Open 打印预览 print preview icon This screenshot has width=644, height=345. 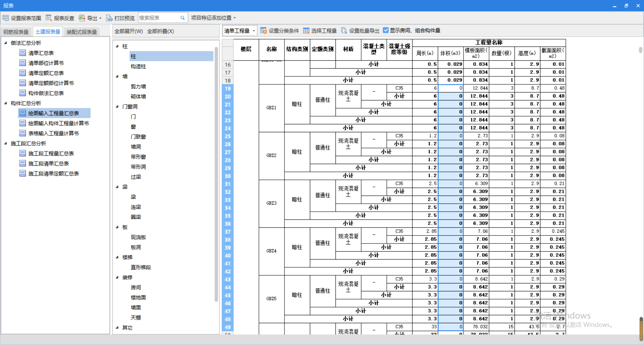click(x=109, y=18)
